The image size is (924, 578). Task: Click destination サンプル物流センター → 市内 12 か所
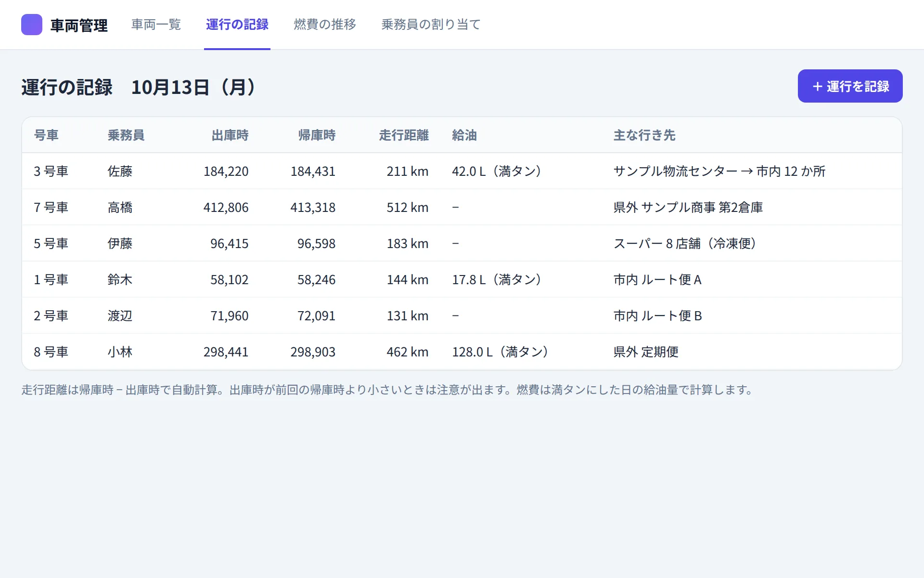[719, 171]
